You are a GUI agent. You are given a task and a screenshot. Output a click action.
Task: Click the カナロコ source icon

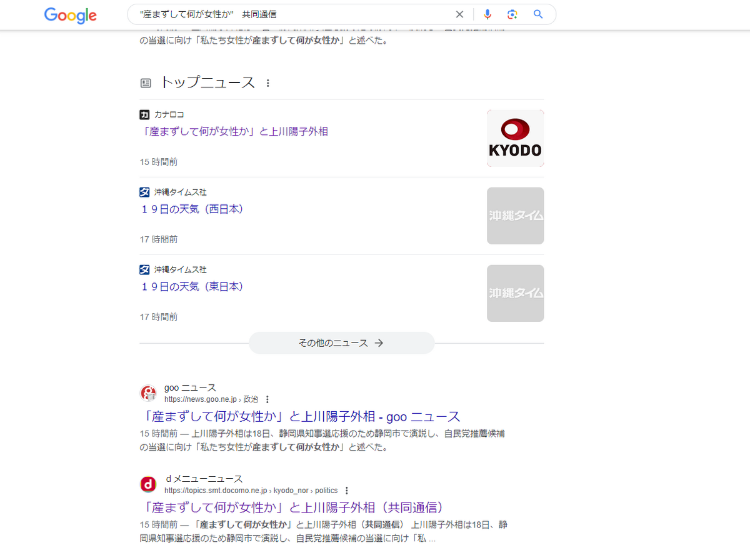click(x=145, y=114)
